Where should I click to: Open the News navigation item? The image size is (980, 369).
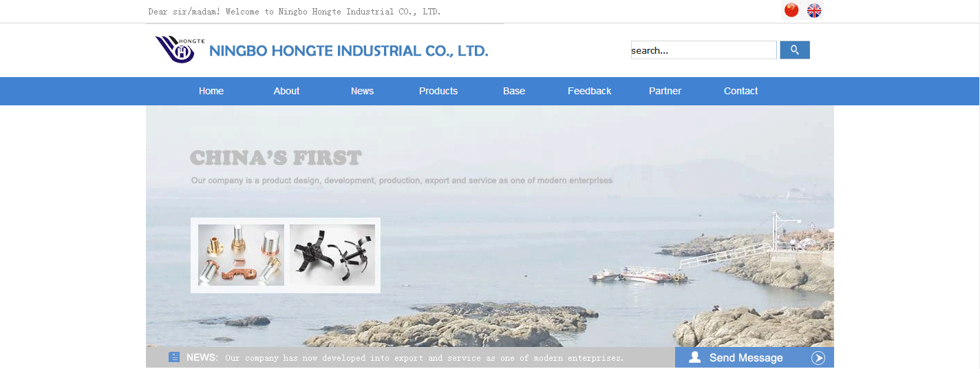pyautogui.click(x=362, y=91)
